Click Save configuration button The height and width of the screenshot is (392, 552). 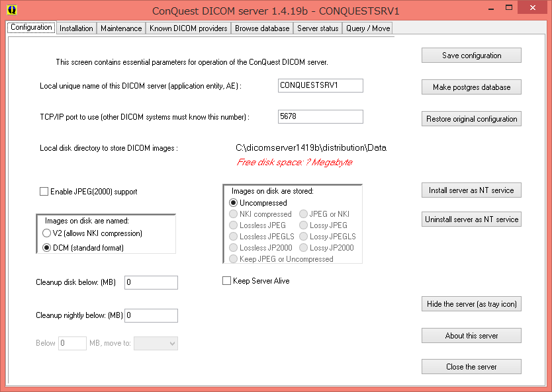click(471, 56)
